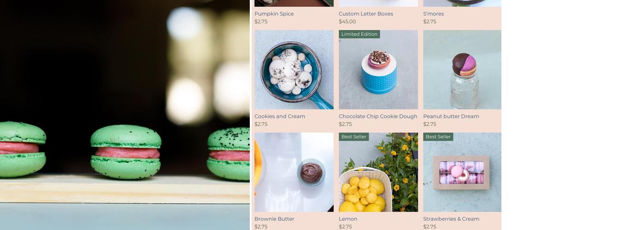644x230 pixels.
Task: Click the Custom Letter Boxes title
Action: click(x=366, y=14)
